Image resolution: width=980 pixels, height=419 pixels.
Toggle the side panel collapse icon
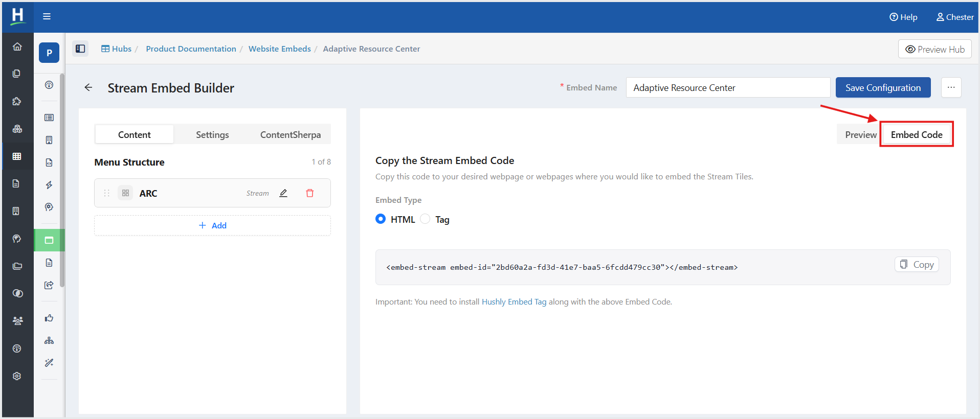(80, 49)
